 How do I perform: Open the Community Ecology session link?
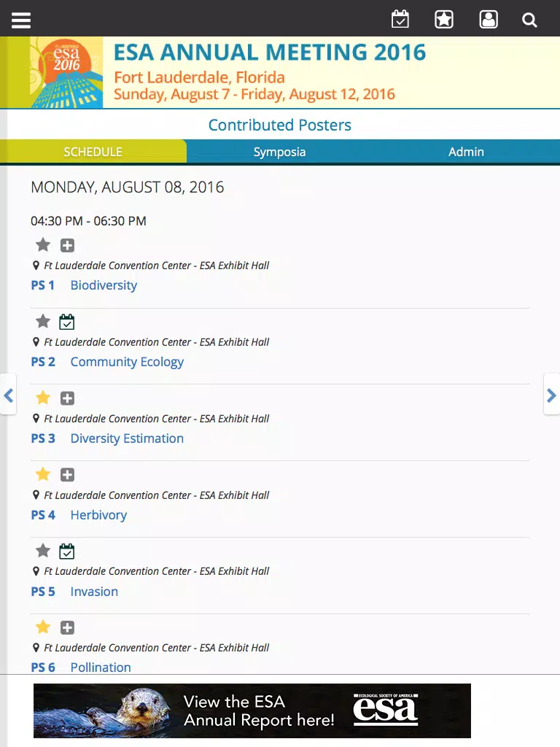tap(127, 362)
